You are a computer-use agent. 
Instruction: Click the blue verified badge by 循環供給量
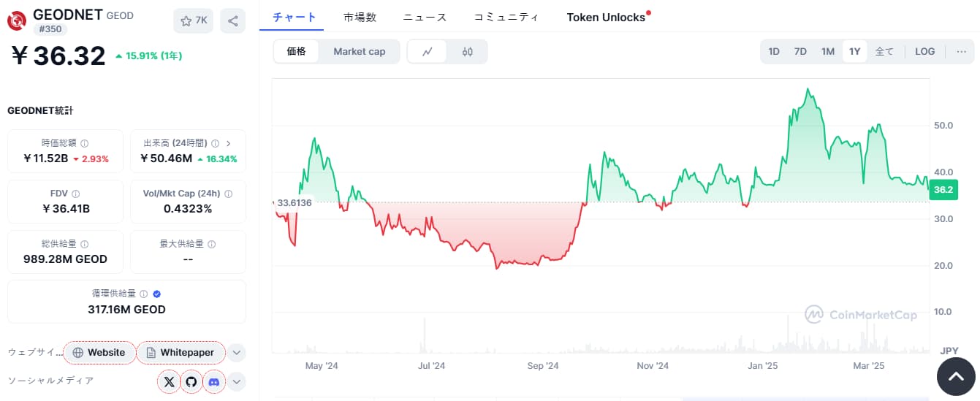click(x=157, y=294)
